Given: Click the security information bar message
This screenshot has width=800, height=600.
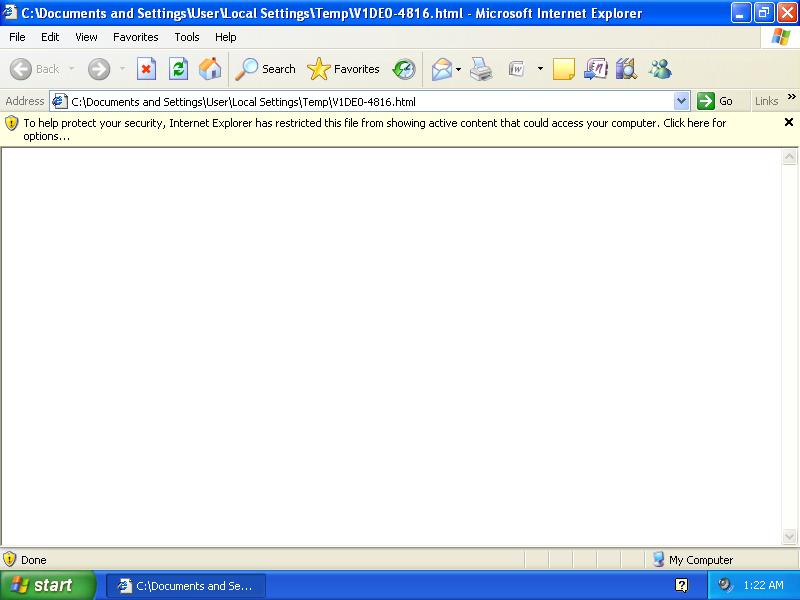Looking at the screenshot, I should coord(375,129).
